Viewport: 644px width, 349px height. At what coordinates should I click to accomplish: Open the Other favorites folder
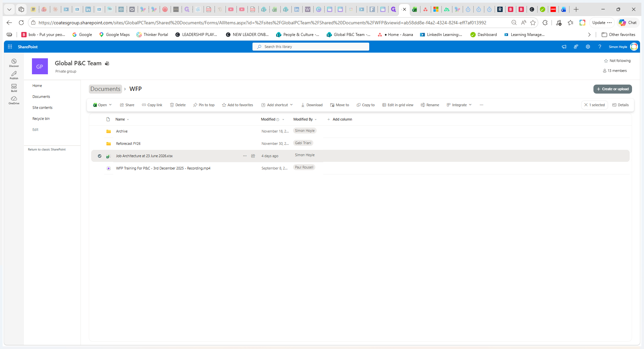pyautogui.click(x=618, y=35)
